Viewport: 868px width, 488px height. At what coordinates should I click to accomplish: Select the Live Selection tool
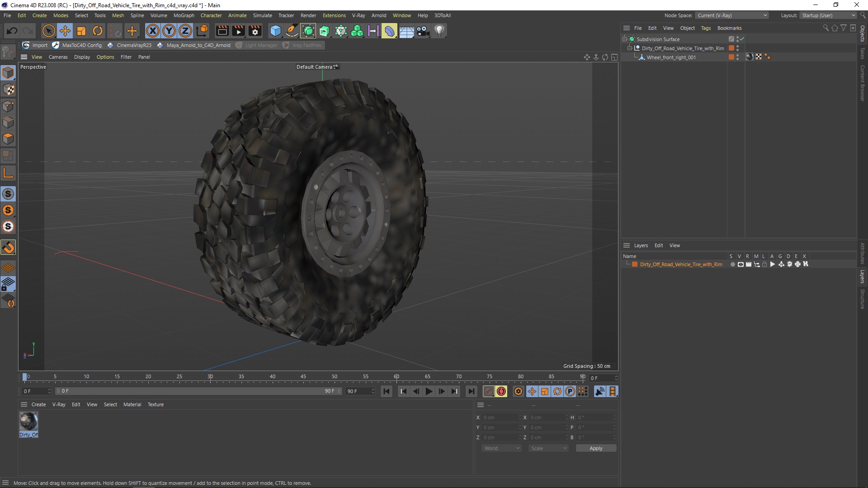coord(48,31)
